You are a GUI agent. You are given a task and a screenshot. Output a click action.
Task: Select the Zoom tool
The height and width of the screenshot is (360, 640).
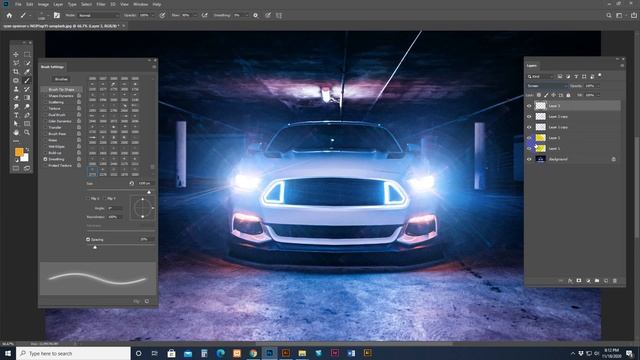pos(27,133)
